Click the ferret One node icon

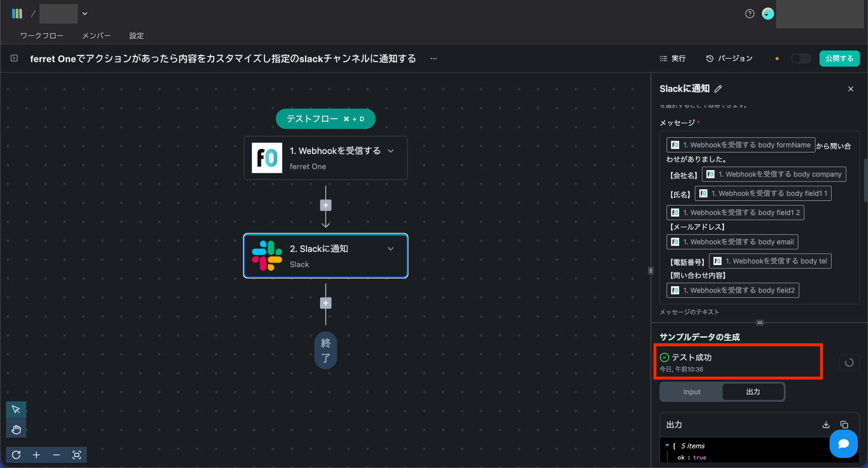click(x=267, y=158)
